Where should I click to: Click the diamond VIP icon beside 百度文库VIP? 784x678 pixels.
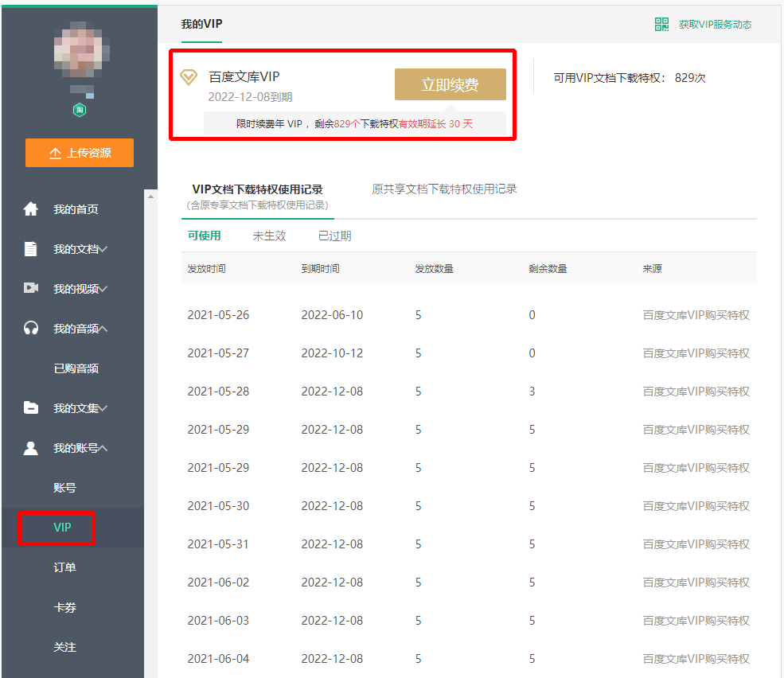(189, 77)
